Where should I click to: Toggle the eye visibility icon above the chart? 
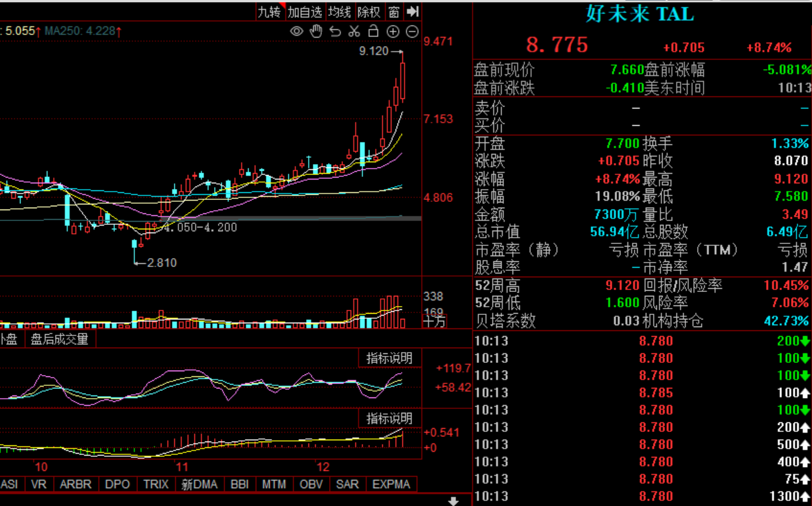point(296,31)
